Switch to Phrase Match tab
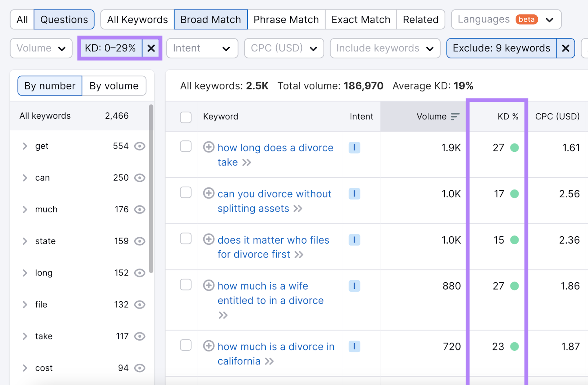 (286, 19)
